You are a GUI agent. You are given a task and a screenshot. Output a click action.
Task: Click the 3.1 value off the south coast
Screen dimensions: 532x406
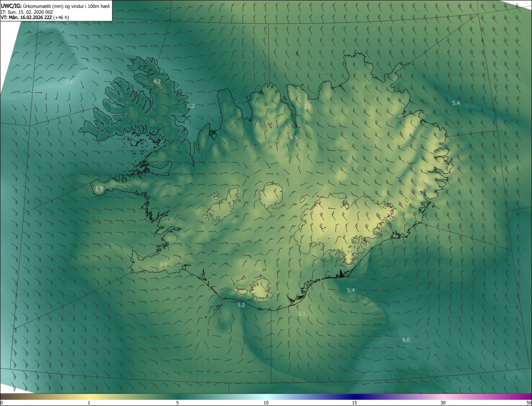coord(302,314)
